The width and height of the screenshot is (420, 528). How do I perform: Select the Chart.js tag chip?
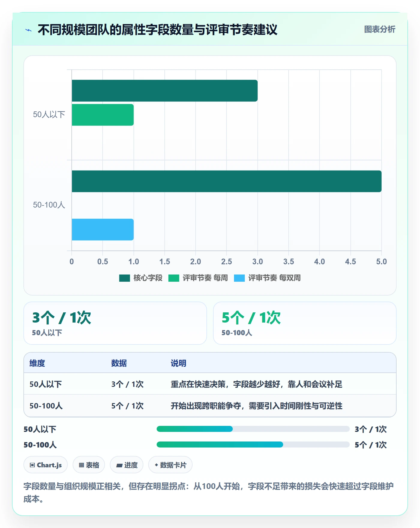click(46, 465)
